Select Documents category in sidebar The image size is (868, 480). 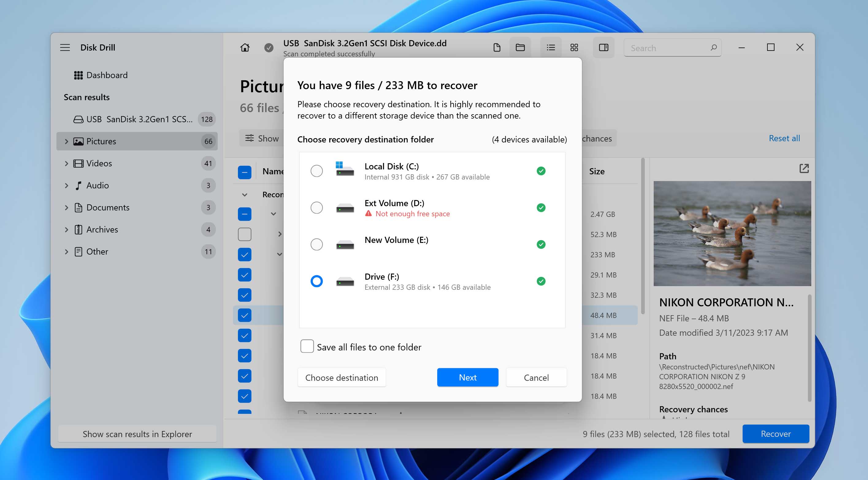pos(137,208)
